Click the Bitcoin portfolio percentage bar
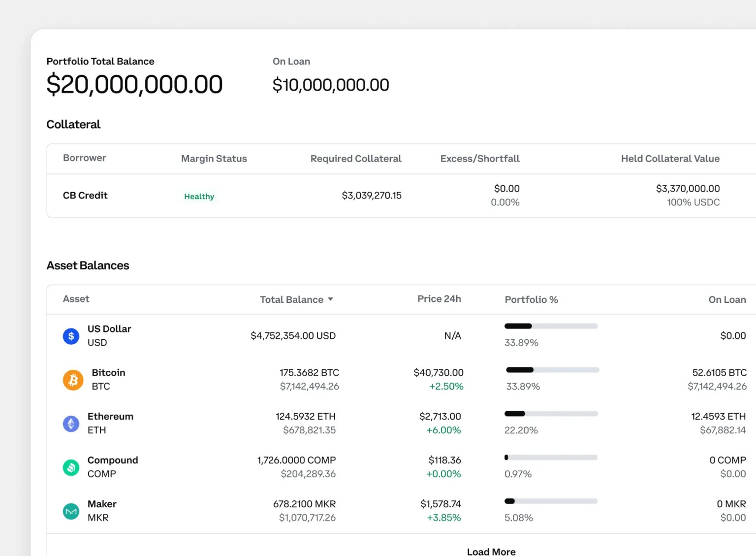Image resolution: width=756 pixels, height=556 pixels. click(552, 370)
